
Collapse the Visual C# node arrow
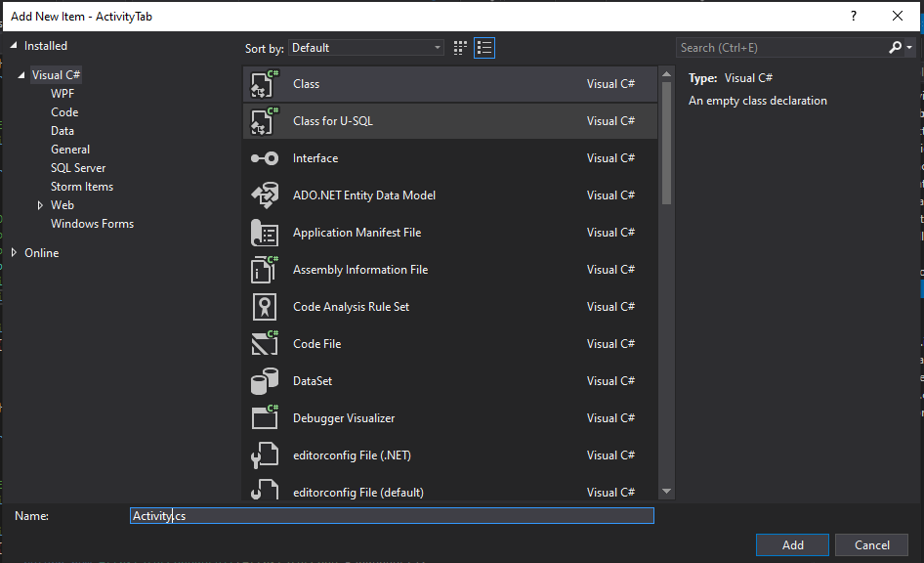click(21, 75)
